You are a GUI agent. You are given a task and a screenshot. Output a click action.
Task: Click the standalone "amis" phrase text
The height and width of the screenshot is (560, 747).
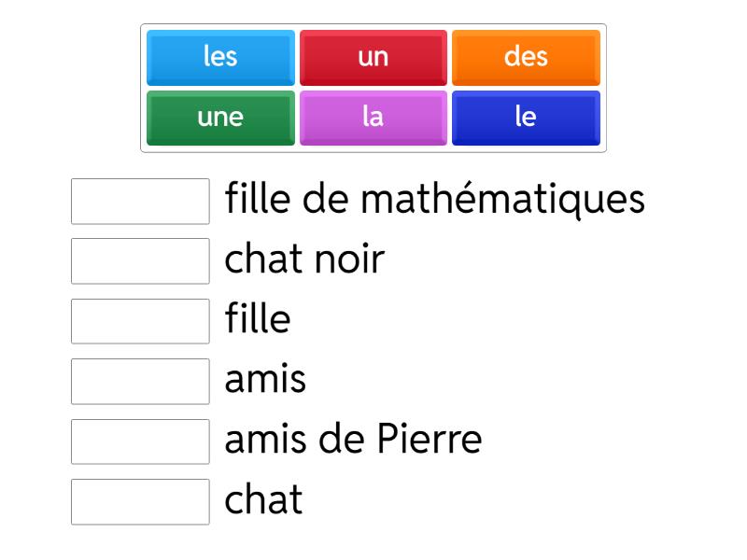pyautogui.click(x=265, y=380)
